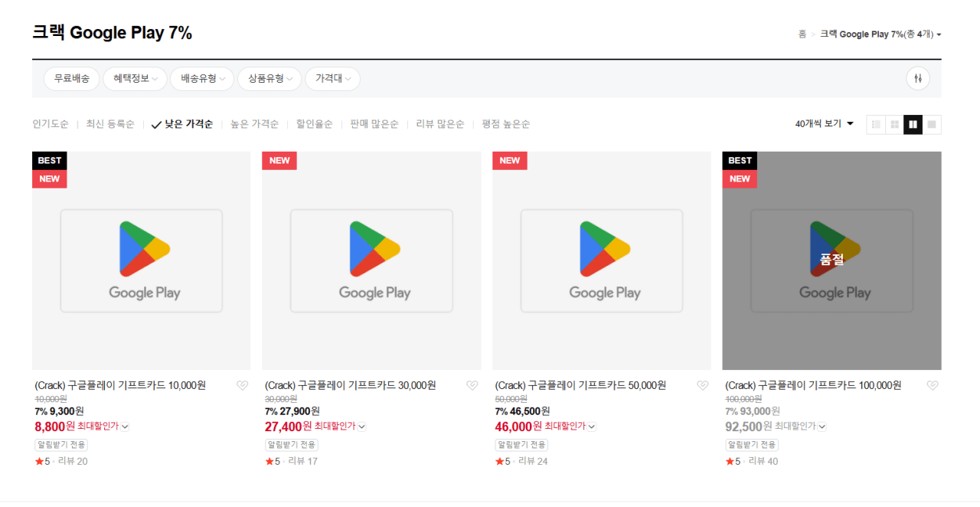
Task: Select the 7% 27,900원 price line
Action: pos(292,411)
